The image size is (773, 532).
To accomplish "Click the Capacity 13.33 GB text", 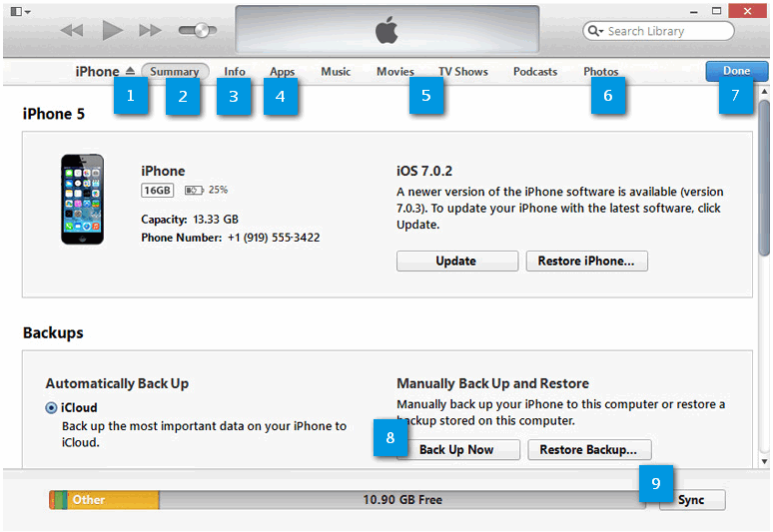I will point(190,220).
